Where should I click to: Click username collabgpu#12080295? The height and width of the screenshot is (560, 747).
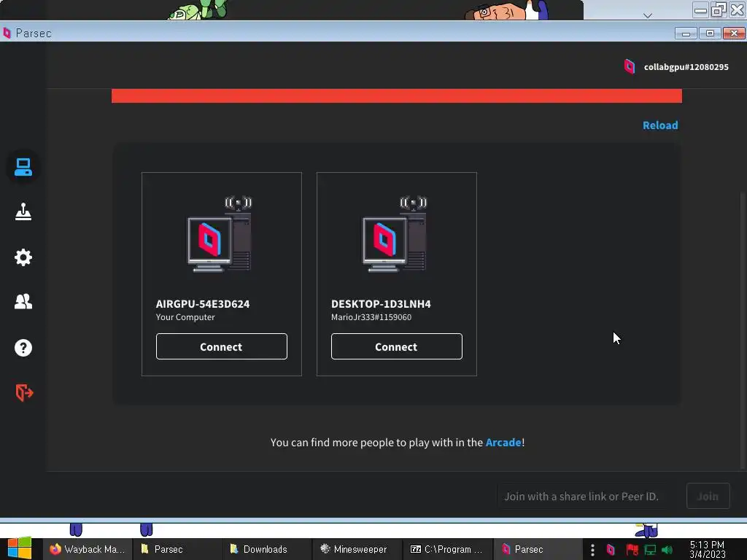(x=686, y=67)
